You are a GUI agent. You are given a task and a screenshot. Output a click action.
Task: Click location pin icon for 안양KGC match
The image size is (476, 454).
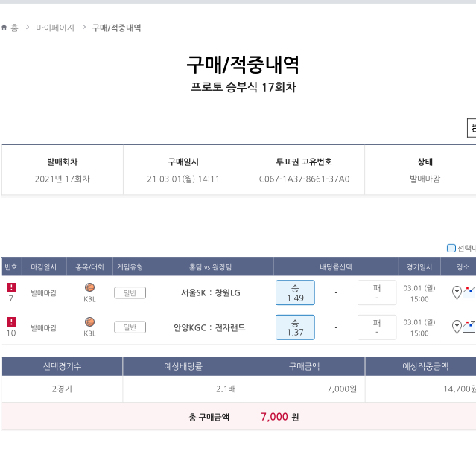[457, 327]
